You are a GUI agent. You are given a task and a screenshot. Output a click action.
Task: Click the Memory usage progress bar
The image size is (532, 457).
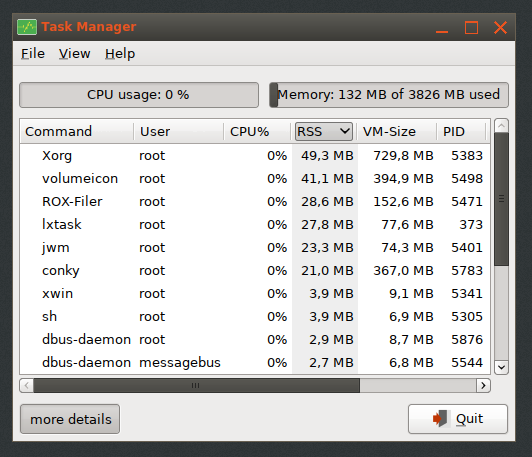pyautogui.click(x=389, y=95)
